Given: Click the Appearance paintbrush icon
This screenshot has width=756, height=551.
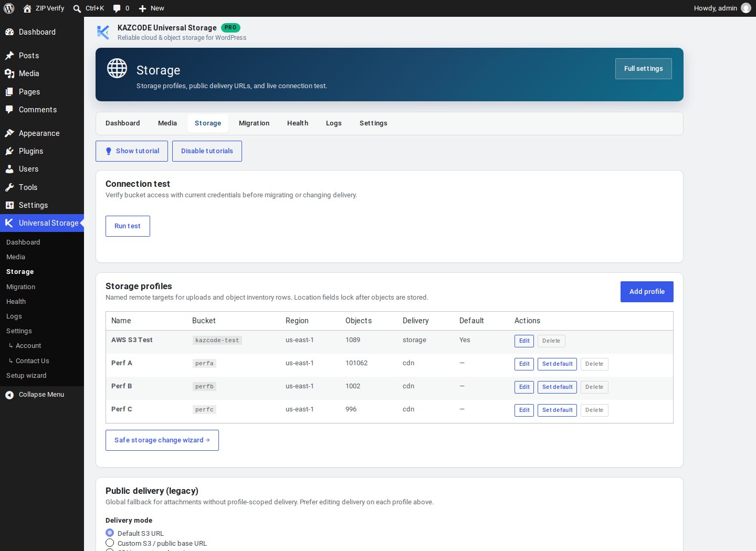Looking at the screenshot, I should tap(9, 133).
